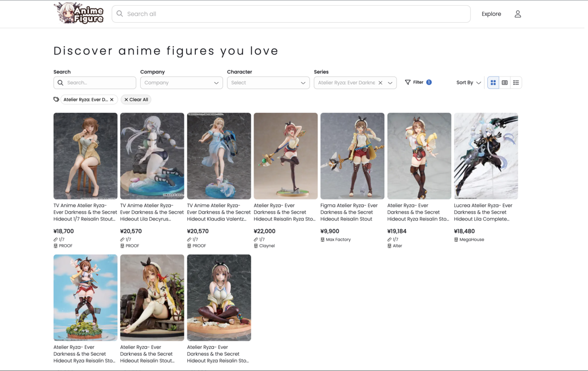This screenshot has height=371, width=588.
Task: Click the Claynel company text
Action: (267, 246)
